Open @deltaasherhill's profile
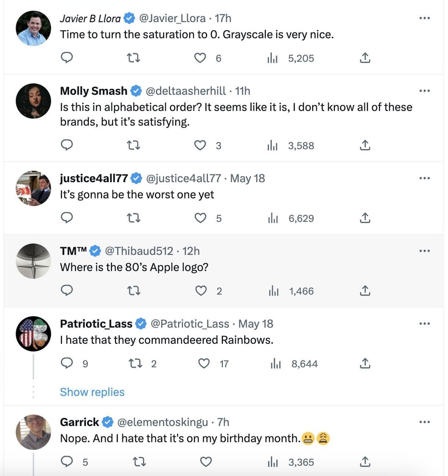The width and height of the screenshot is (448, 476). tap(187, 91)
